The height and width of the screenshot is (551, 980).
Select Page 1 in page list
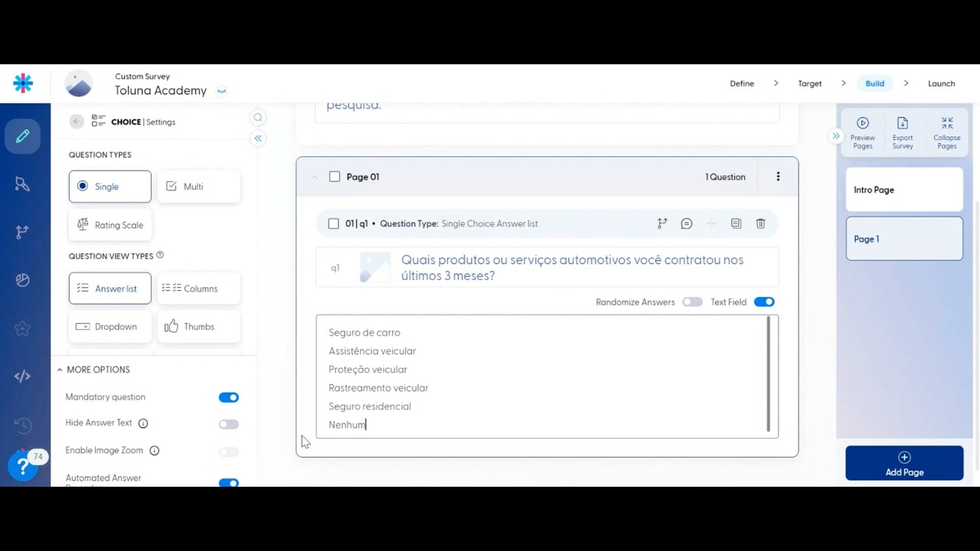[904, 239]
